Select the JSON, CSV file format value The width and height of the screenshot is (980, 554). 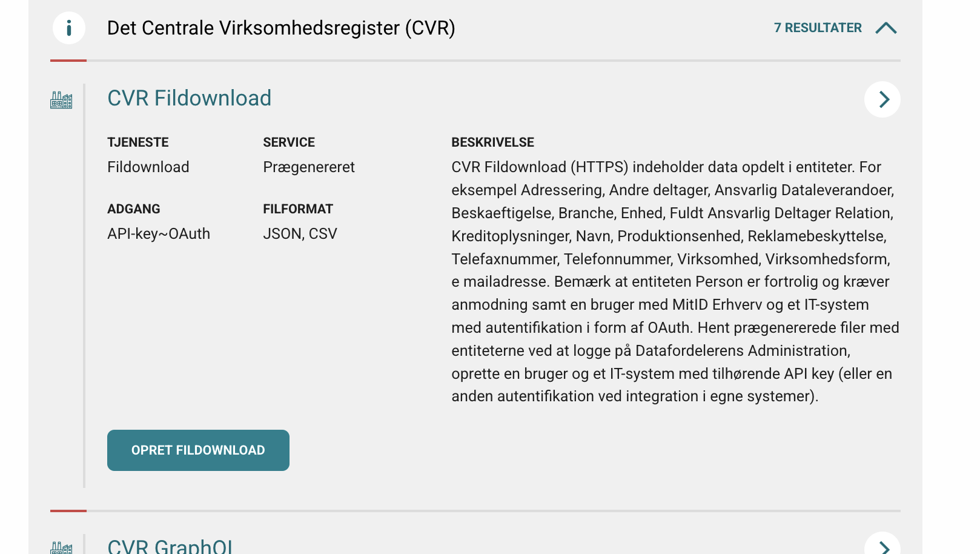coord(300,234)
